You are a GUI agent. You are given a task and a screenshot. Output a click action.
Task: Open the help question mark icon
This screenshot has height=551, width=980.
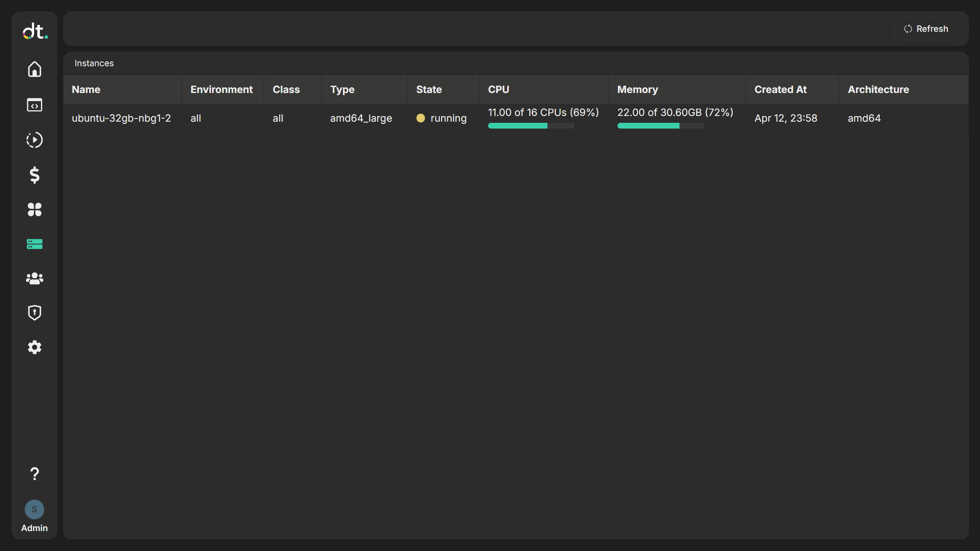34,474
